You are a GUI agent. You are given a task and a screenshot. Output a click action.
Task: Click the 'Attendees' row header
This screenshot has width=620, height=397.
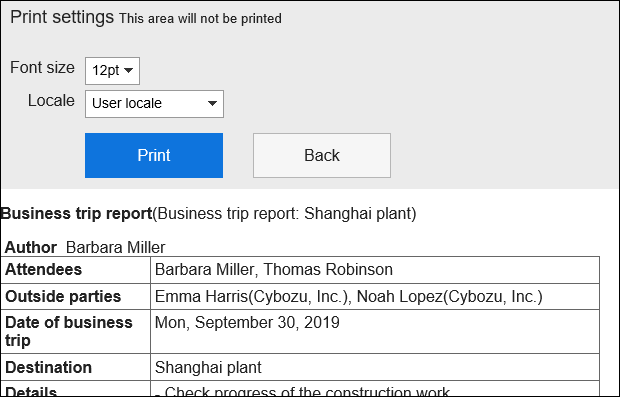click(x=76, y=270)
